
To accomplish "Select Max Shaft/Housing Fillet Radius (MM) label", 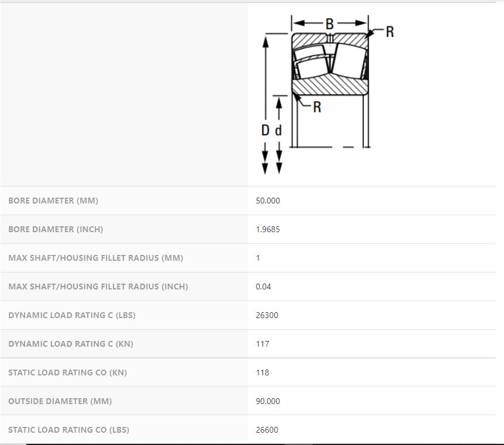I will point(95,258).
